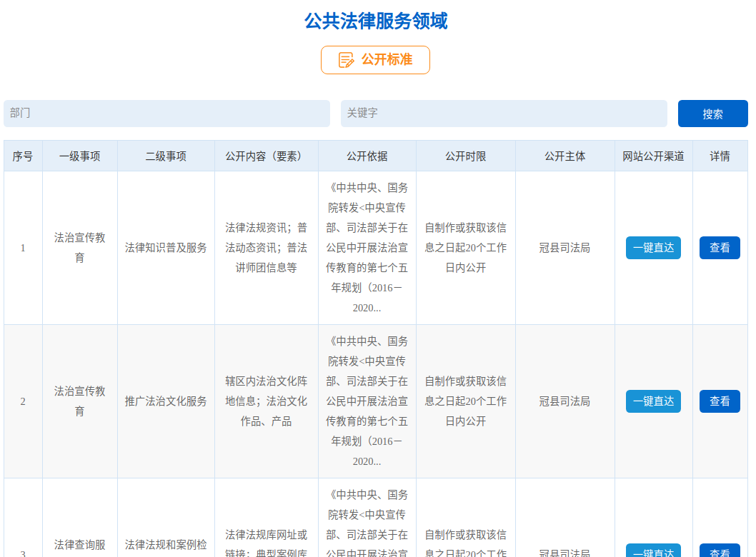
Task: Click the 公开内容（要素） column header
Action: pyautogui.click(x=266, y=156)
